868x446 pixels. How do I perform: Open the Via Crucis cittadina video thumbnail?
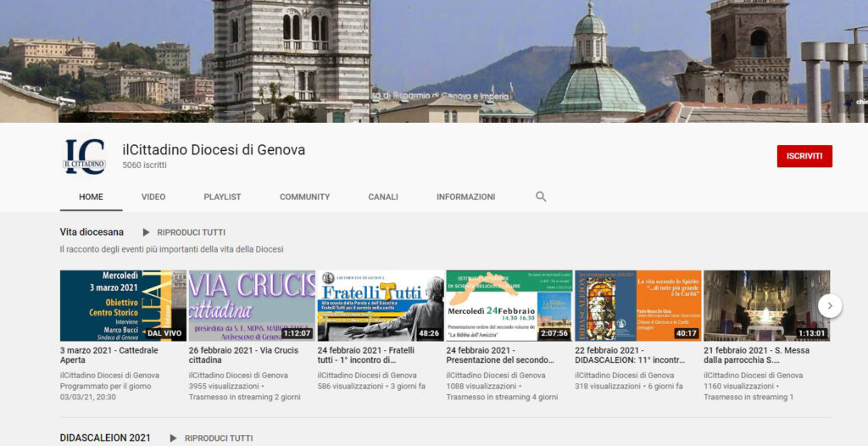coord(251,305)
